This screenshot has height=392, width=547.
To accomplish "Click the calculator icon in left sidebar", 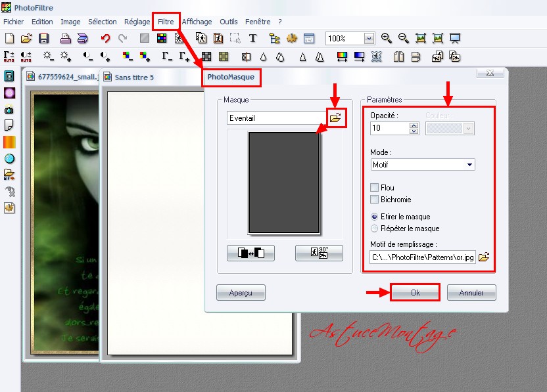I will click(x=9, y=76).
